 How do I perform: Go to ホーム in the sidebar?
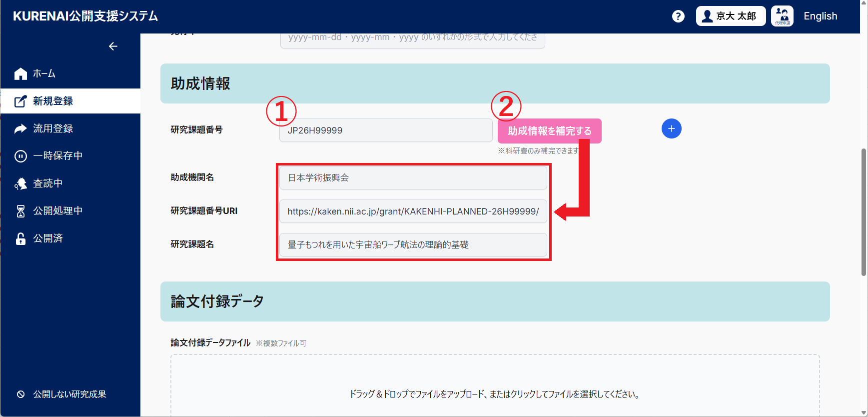coord(70,73)
